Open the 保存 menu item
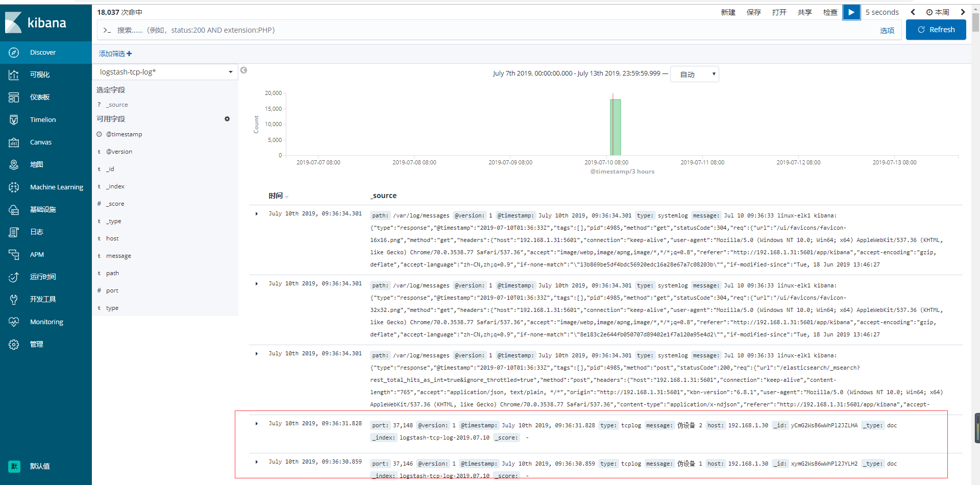 click(754, 12)
